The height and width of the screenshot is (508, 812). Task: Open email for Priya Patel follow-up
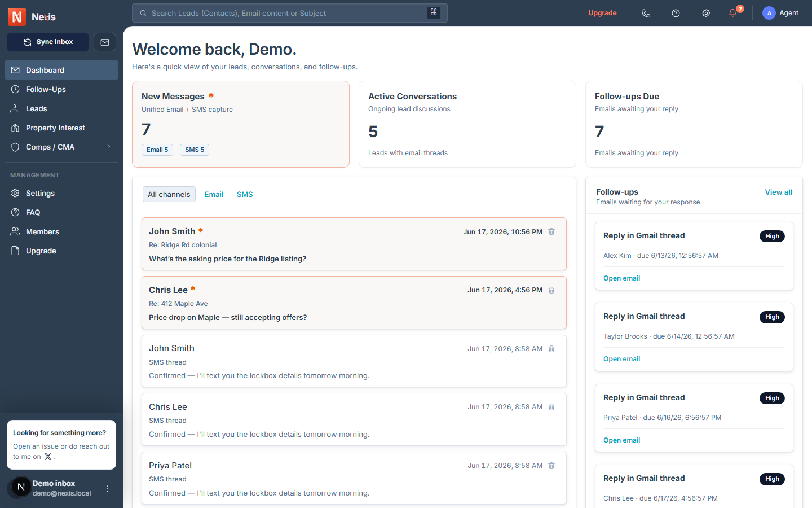coord(621,440)
